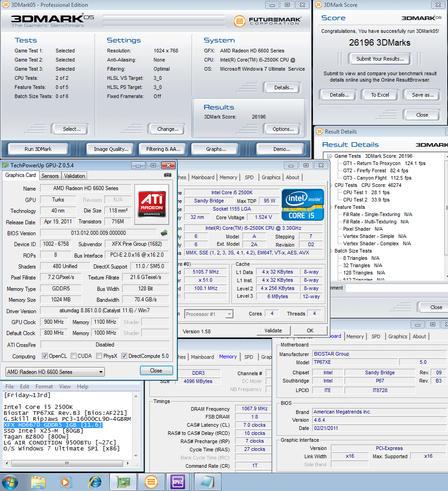
Task: Click the GPU-Z title bar icon
Action: [5, 165]
